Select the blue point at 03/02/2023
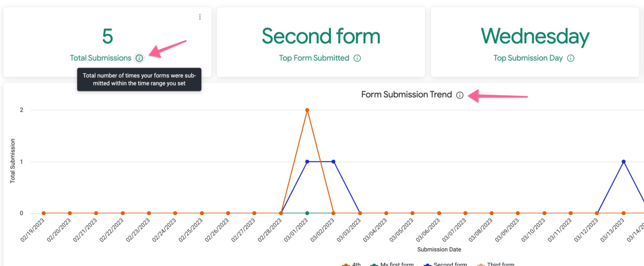Viewport: 644px width, 266px height. tap(333, 162)
